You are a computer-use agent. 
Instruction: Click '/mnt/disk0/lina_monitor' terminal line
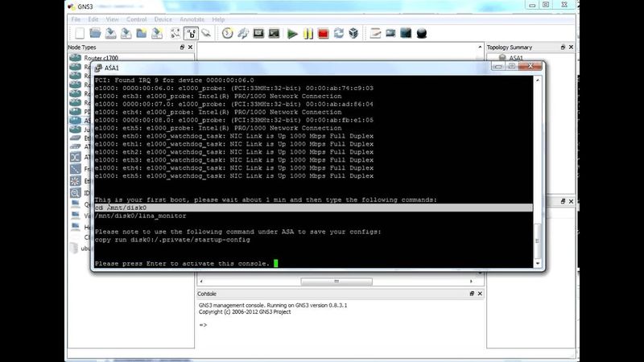(x=140, y=216)
